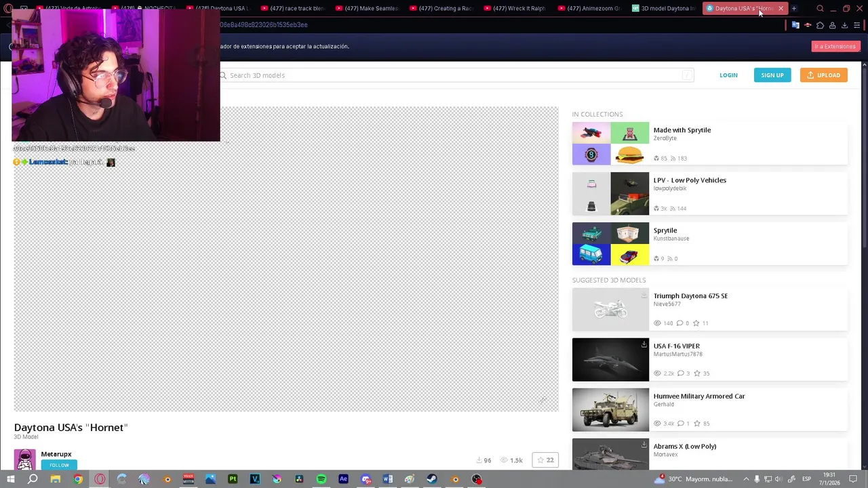The width and height of the screenshot is (868, 488).
Task: Open Windows taskbar search
Action: (33, 479)
